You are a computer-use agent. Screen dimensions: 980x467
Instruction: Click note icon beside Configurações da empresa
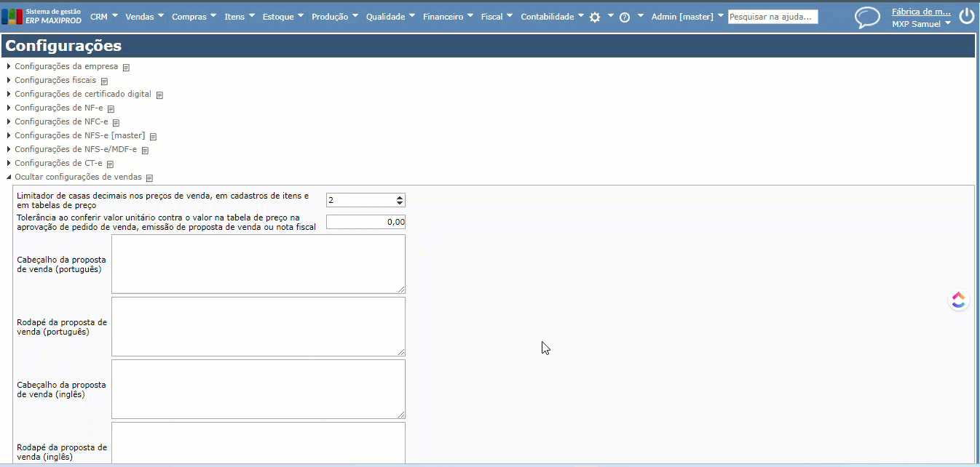[x=126, y=67]
